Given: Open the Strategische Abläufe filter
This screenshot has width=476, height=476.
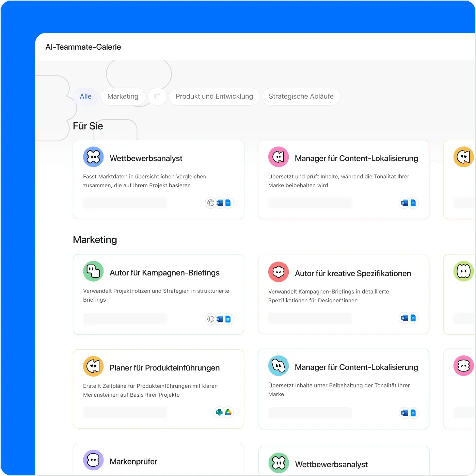Looking at the screenshot, I should (x=301, y=96).
